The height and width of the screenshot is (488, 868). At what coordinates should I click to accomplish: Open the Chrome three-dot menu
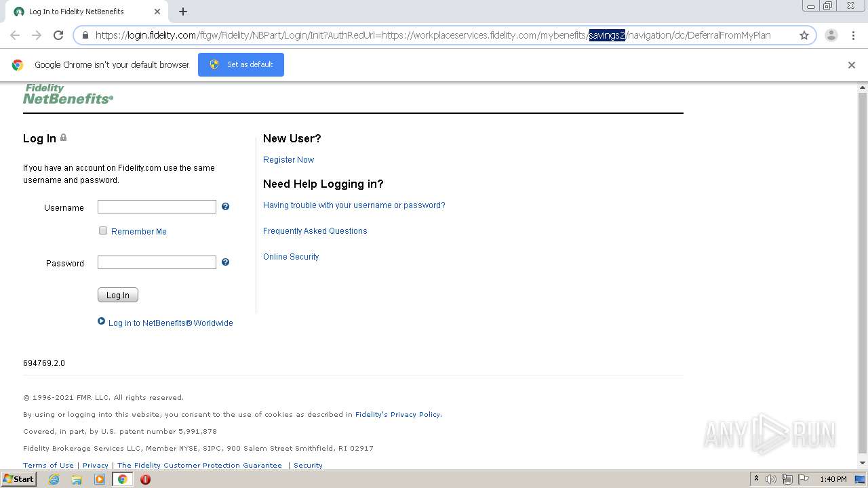pos(853,35)
